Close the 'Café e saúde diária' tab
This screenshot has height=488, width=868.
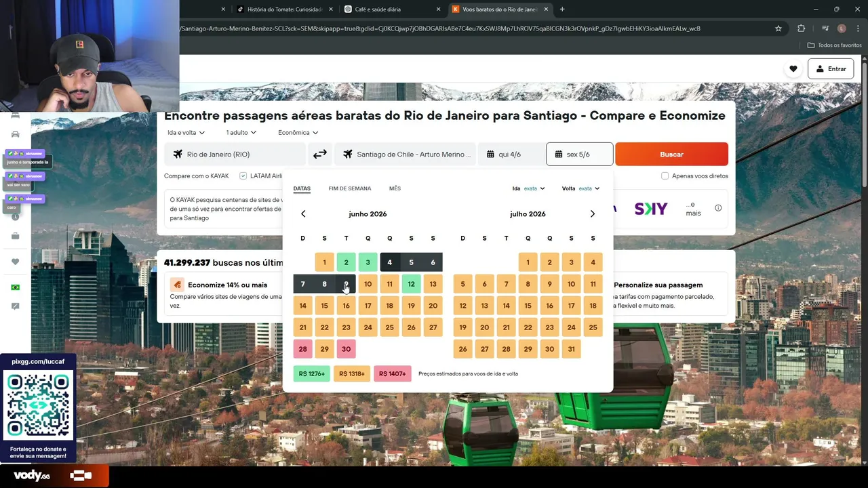tap(439, 9)
